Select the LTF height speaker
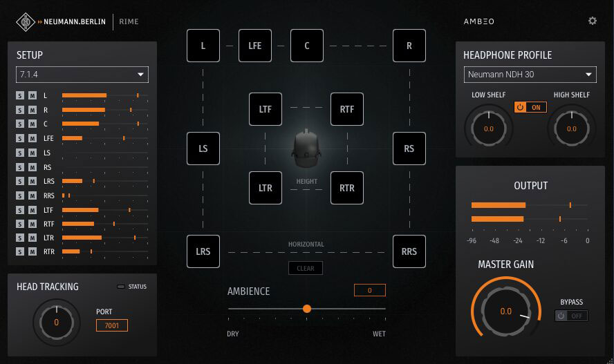This screenshot has height=364, width=614. pyautogui.click(x=266, y=109)
